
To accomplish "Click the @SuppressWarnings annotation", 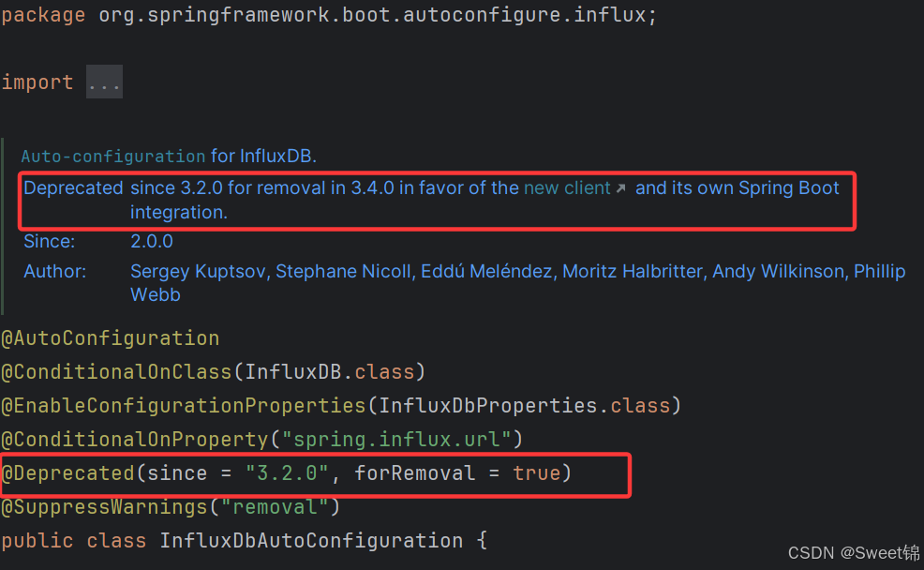I will point(104,507).
